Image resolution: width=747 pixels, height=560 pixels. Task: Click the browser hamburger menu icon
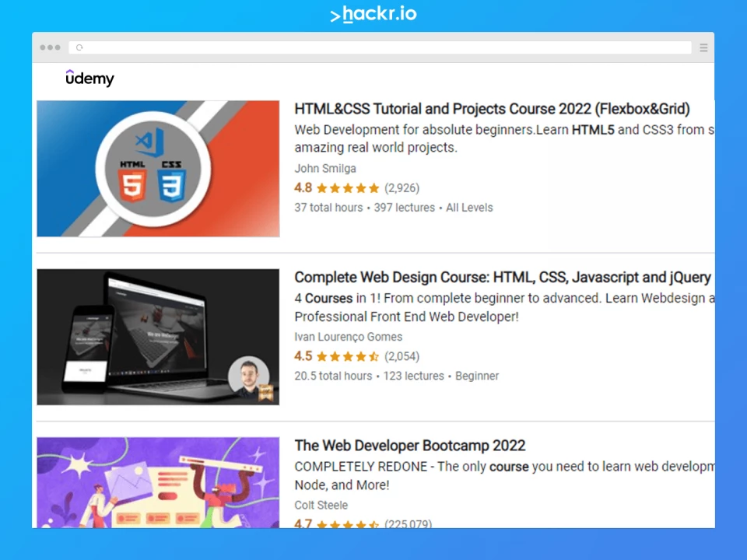pyautogui.click(x=703, y=47)
